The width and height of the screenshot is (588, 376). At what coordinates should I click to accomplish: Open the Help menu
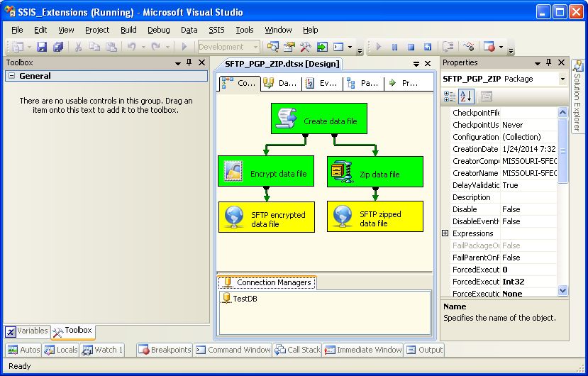tap(310, 30)
